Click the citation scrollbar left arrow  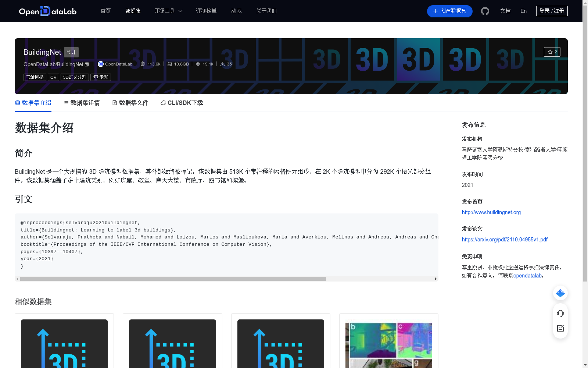click(17, 279)
